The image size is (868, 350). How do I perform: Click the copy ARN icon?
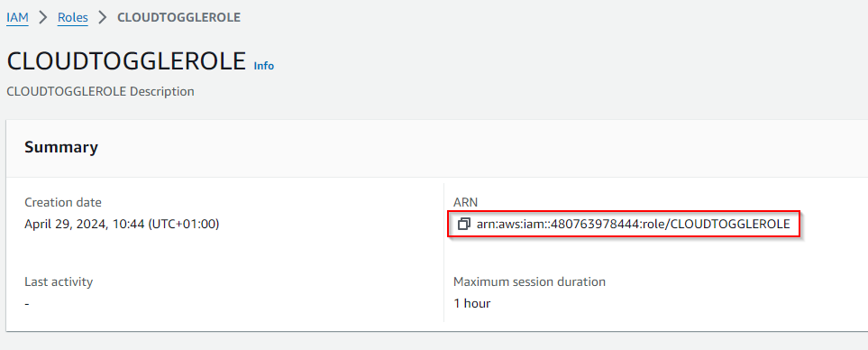click(x=464, y=225)
